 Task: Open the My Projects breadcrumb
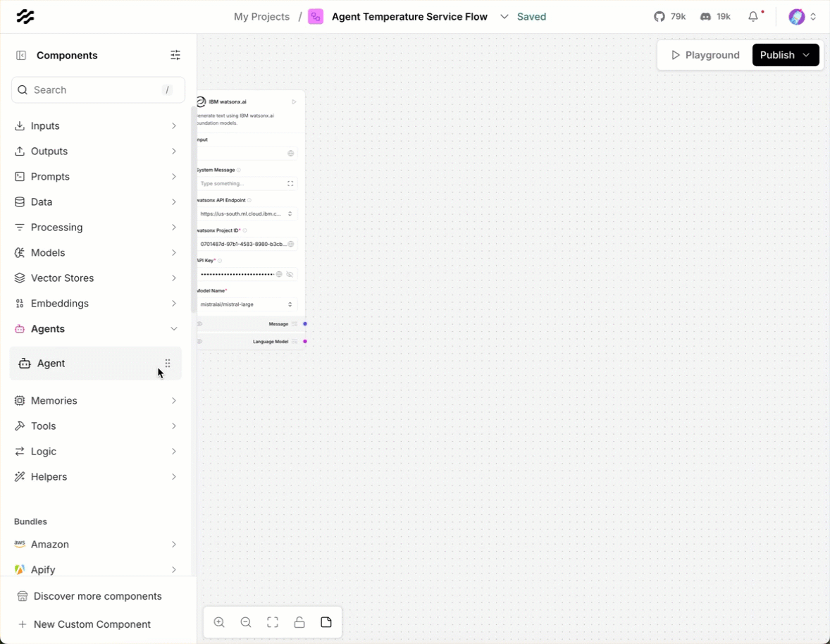click(x=261, y=16)
